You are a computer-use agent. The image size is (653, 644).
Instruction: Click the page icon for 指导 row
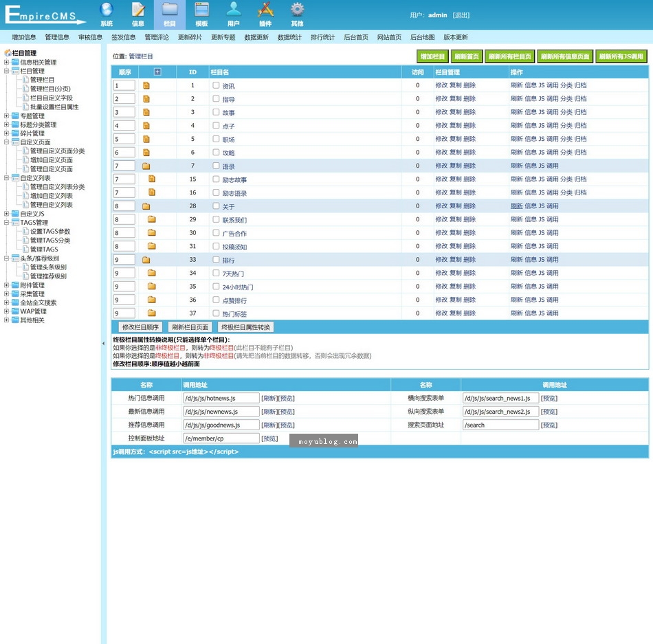[146, 99]
